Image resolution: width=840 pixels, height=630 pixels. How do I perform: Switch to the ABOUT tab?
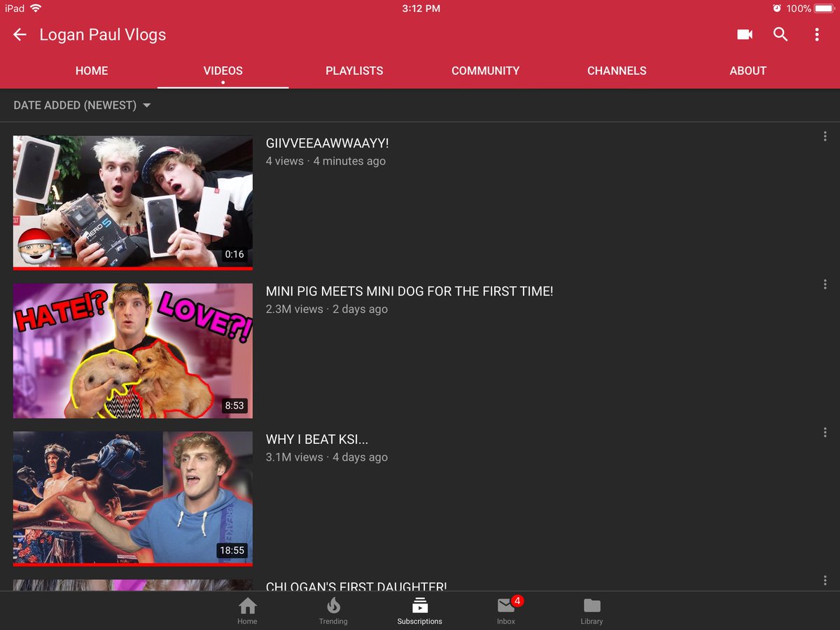click(748, 71)
